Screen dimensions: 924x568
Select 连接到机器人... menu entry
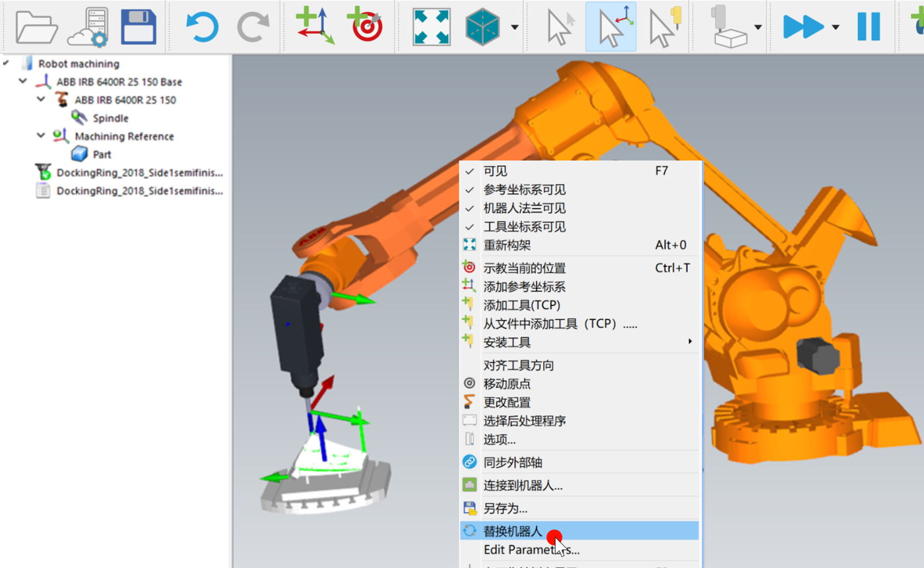coord(523,486)
